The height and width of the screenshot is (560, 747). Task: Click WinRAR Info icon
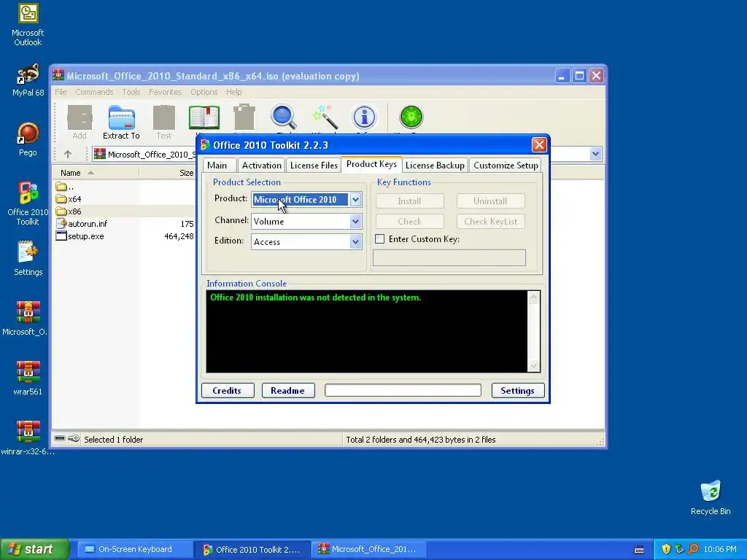pyautogui.click(x=365, y=117)
